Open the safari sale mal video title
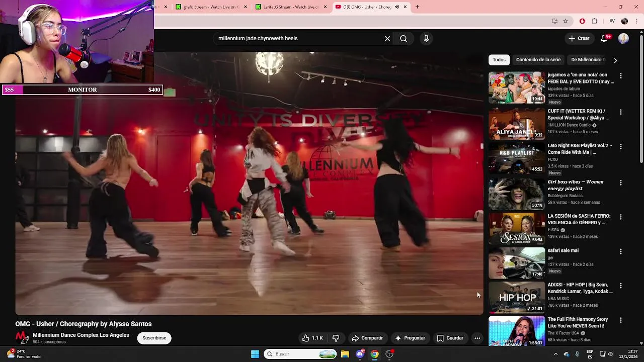644x362 pixels. (x=563, y=250)
